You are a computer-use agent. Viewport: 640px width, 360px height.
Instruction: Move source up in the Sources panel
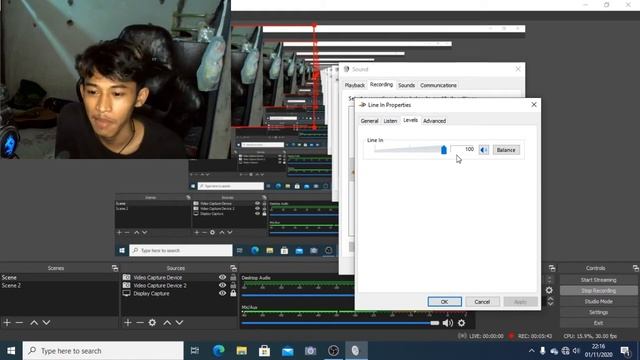(167, 323)
